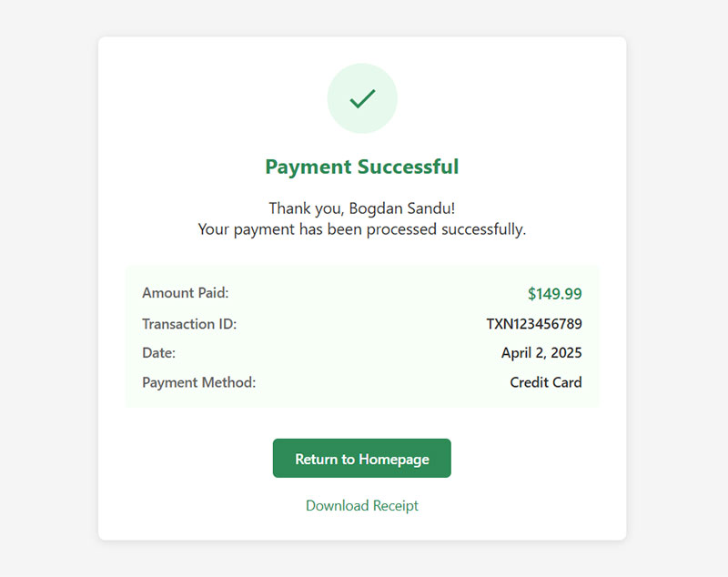Select the transaction ID TXN123456789
Image resolution: width=728 pixels, height=577 pixels.
pyautogui.click(x=534, y=324)
